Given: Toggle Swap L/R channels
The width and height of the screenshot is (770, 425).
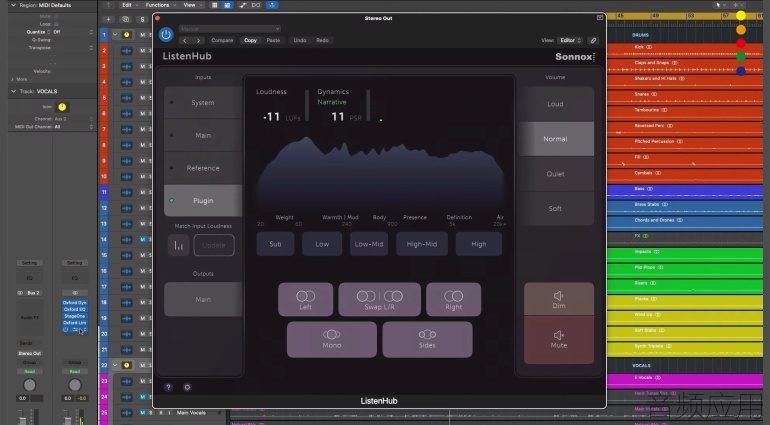Looking at the screenshot, I should 379,300.
